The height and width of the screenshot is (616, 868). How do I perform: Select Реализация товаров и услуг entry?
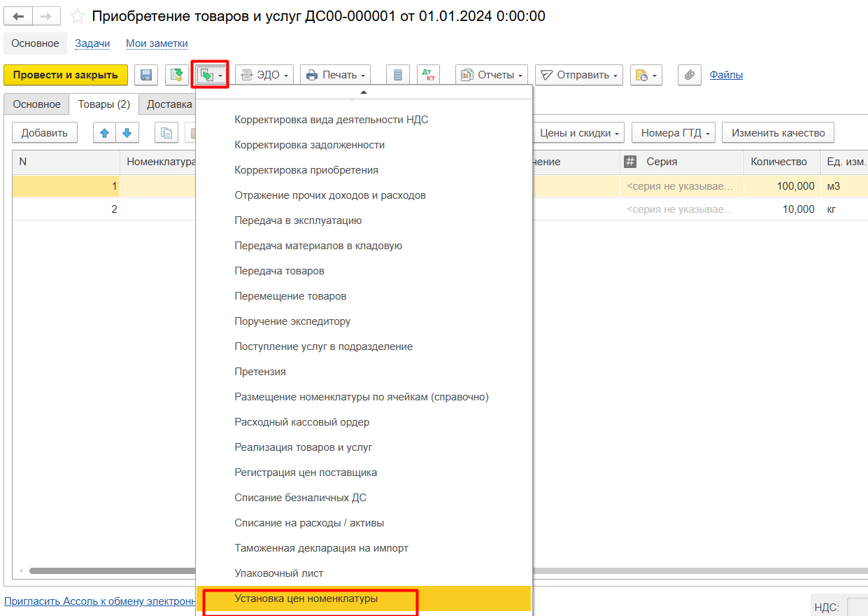pos(304,447)
